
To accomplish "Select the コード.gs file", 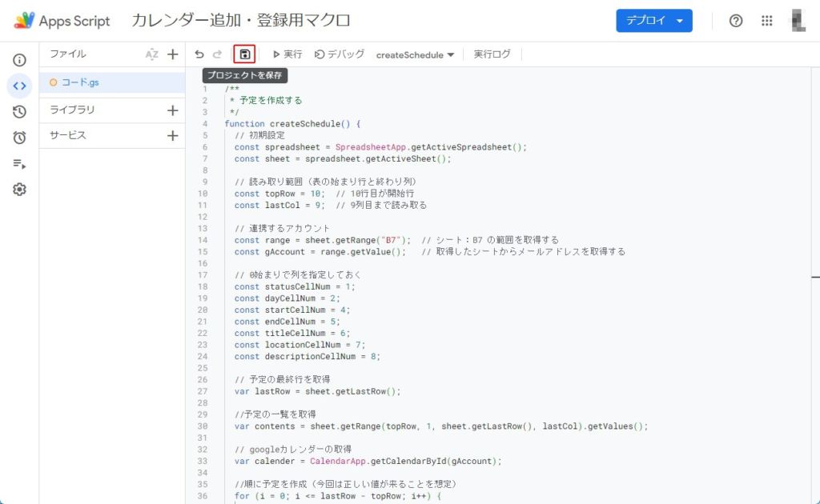I will (x=80, y=82).
